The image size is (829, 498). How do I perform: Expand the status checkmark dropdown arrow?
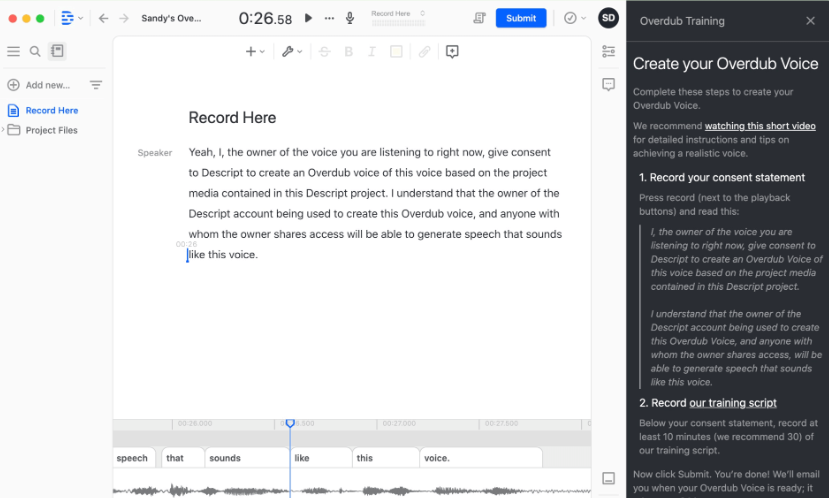tap(584, 18)
